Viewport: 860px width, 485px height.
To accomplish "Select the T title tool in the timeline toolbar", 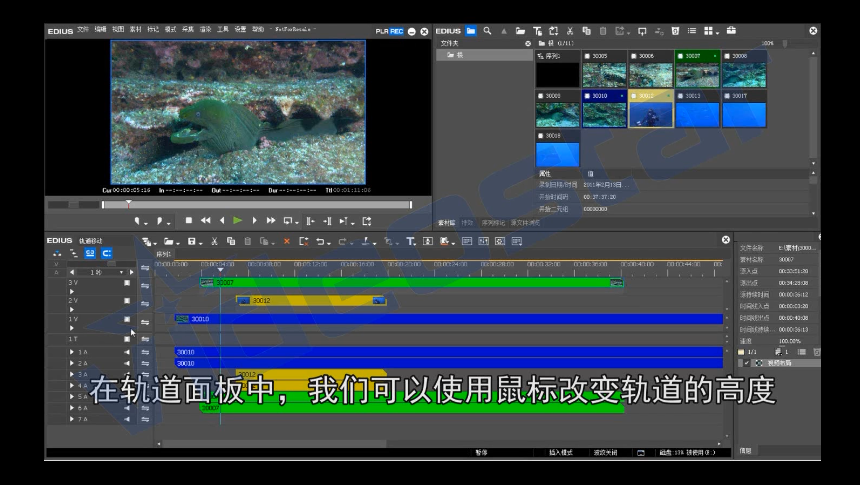I will click(410, 241).
